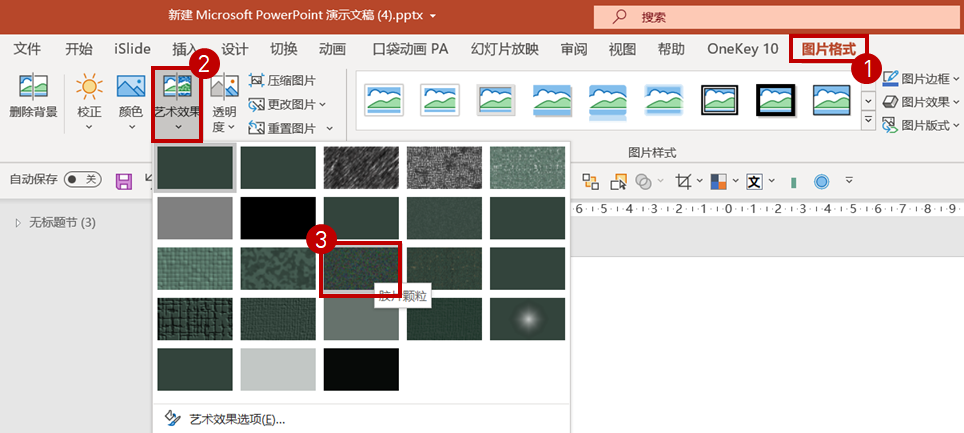Select the crop tool icon in quick toolbar

click(x=682, y=181)
